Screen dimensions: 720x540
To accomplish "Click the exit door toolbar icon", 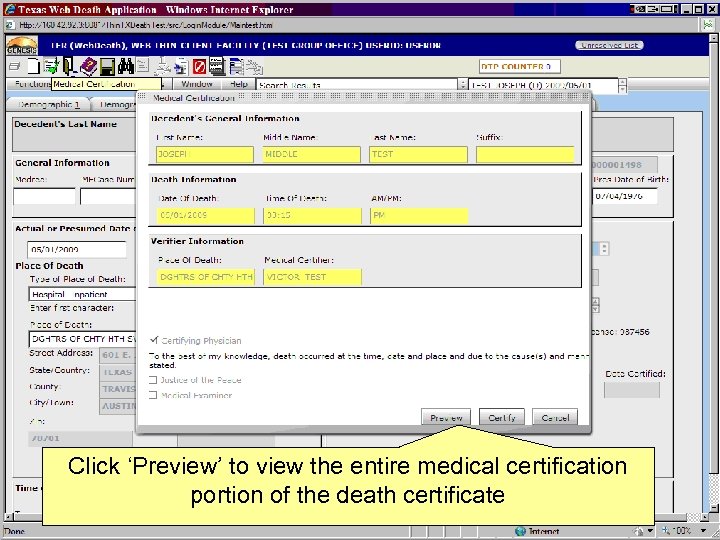I will pos(69,67).
